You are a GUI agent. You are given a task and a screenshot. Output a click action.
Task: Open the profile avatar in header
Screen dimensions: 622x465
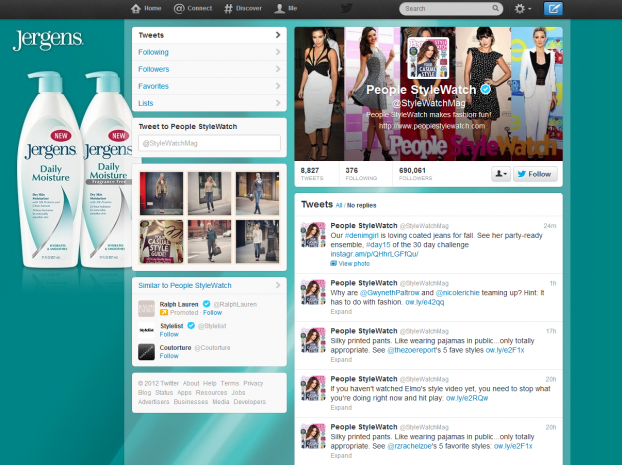coord(428,58)
